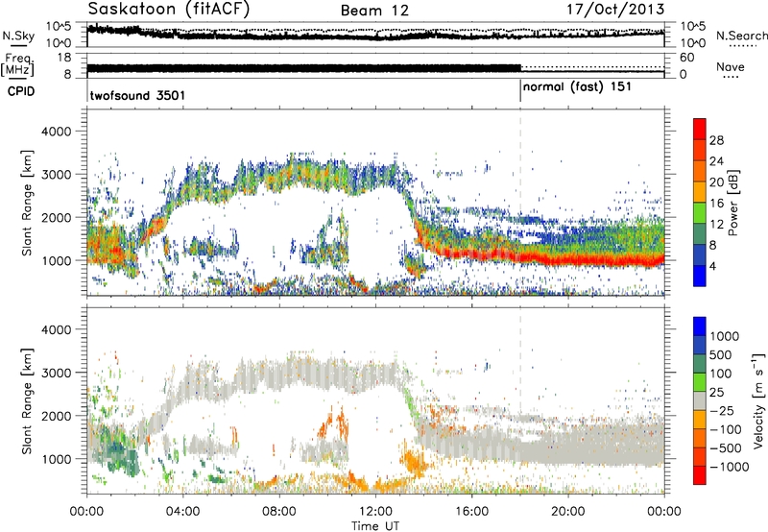The height and width of the screenshot is (532, 768).
Task: Click the 20:00 time tick label
Action: (x=567, y=512)
